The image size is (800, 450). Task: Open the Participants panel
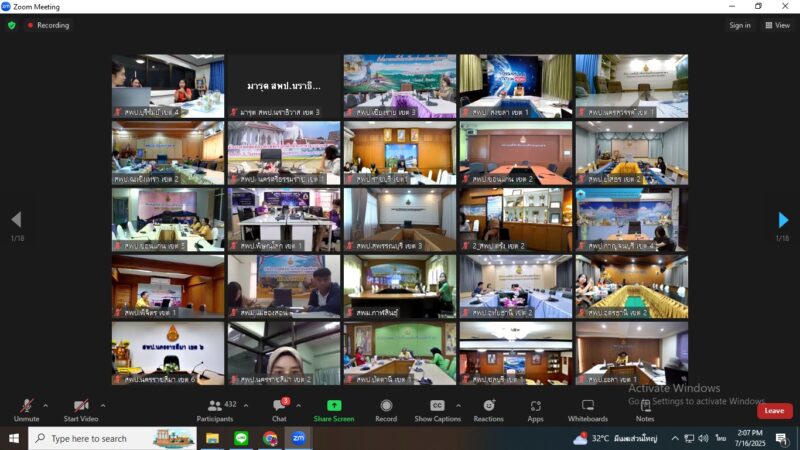coord(214,406)
